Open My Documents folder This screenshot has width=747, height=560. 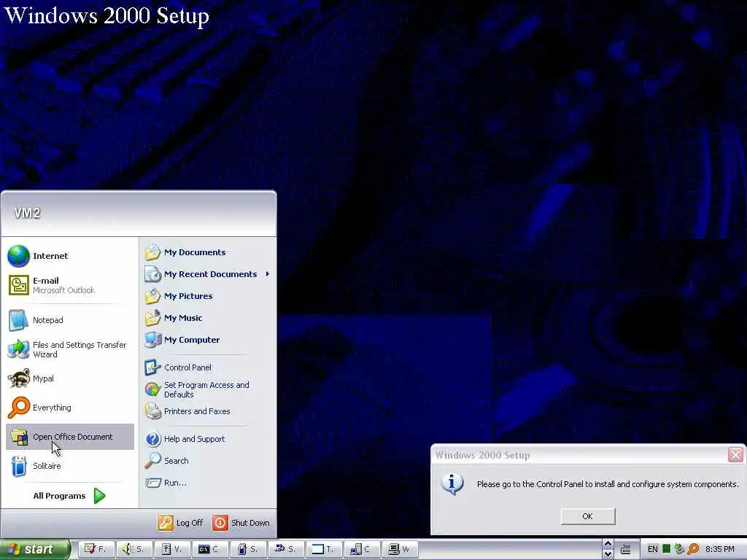click(208, 252)
